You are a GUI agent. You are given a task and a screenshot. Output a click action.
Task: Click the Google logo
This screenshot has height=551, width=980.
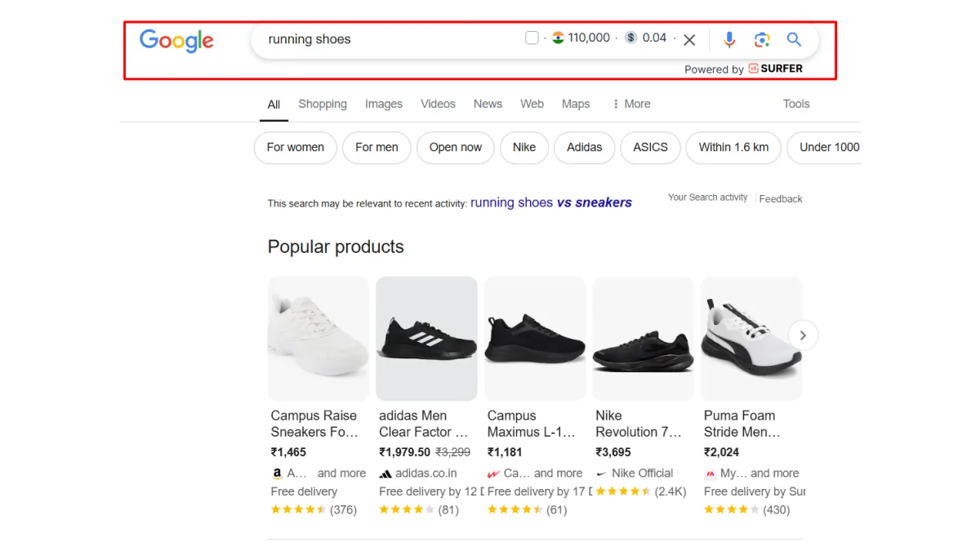coord(176,40)
